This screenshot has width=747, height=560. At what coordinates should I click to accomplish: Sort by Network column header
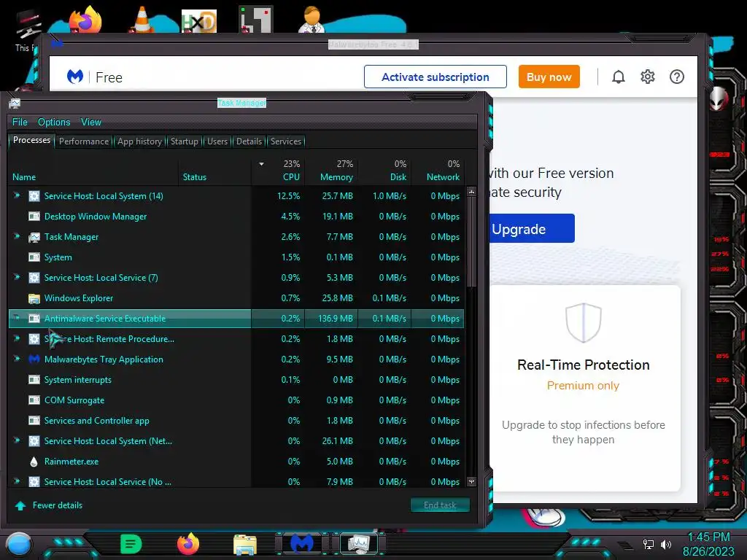click(438, 171)
